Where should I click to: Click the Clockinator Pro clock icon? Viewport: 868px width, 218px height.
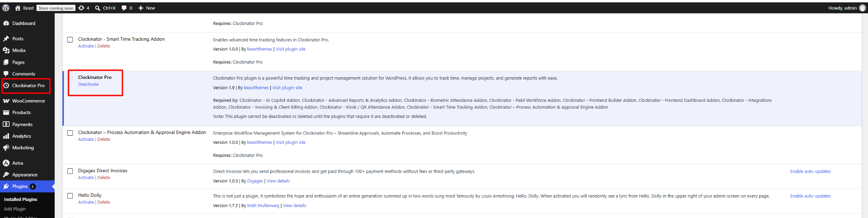pyautogui.click(x=6, y=85)
